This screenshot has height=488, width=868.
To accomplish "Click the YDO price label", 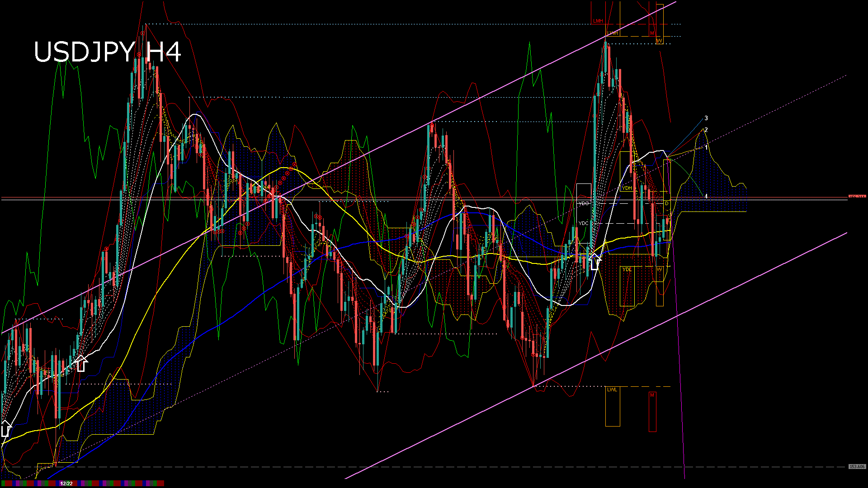I will tap(584, 203).
